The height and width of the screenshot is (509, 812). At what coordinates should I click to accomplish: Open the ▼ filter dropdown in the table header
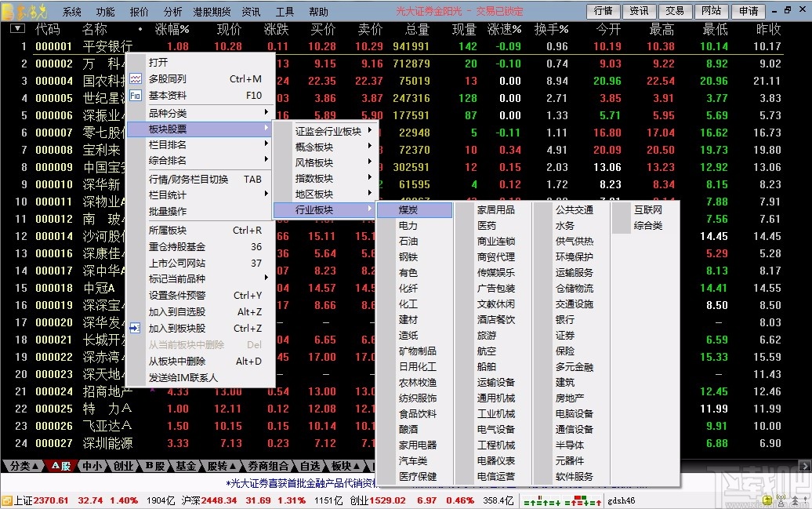click(x=16, y=29)
